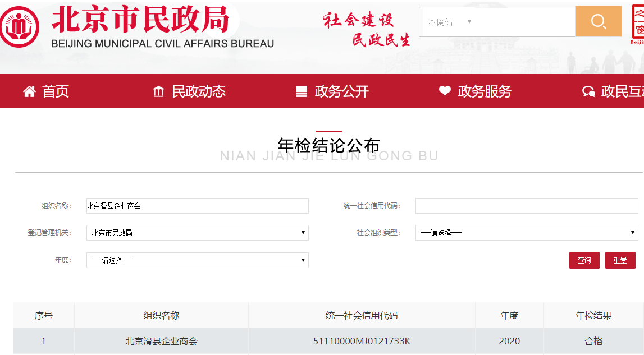This screenshot has height=355, width=644.
Task: Click the book icon beside 政务公开
Action: [302, 91]
